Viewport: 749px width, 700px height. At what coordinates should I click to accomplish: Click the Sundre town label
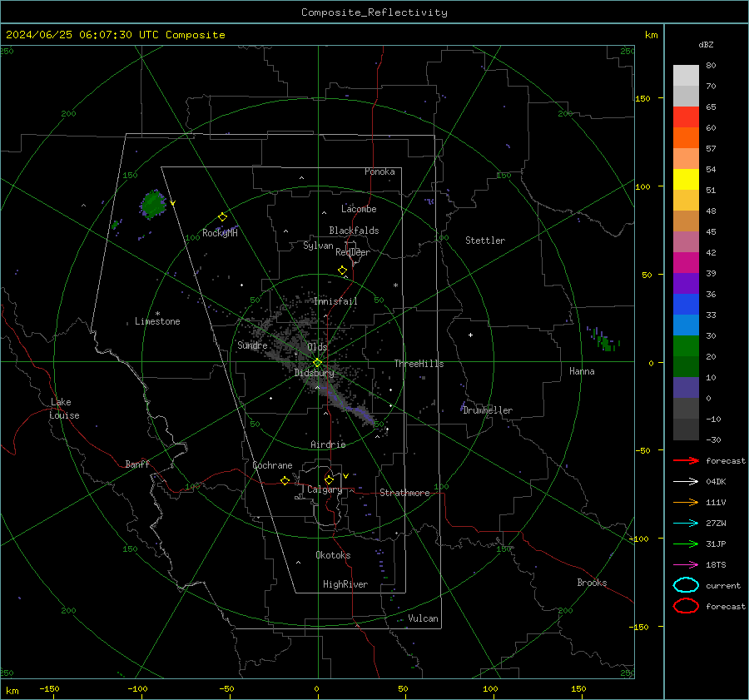[x=252, y=345]
